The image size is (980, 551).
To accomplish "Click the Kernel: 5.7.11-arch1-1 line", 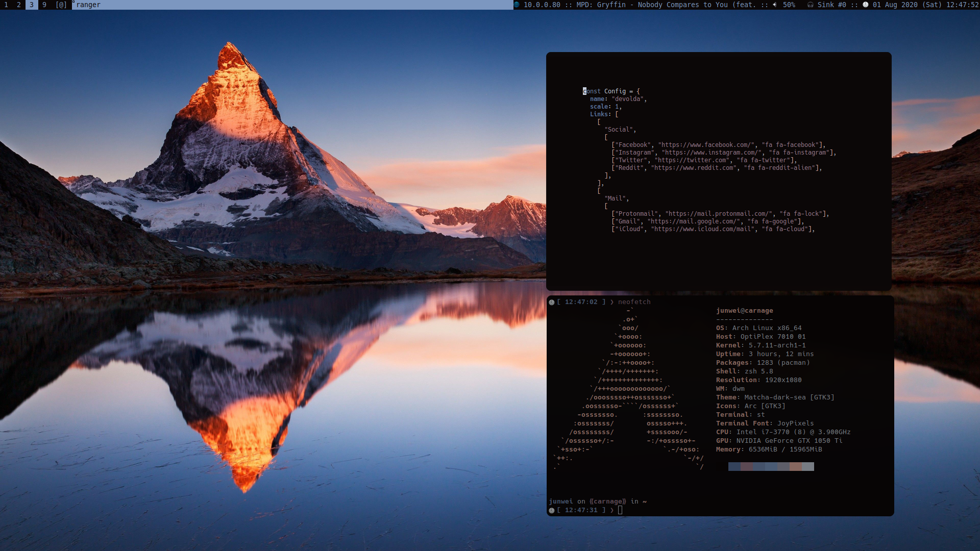I will (x=761, y=345).
